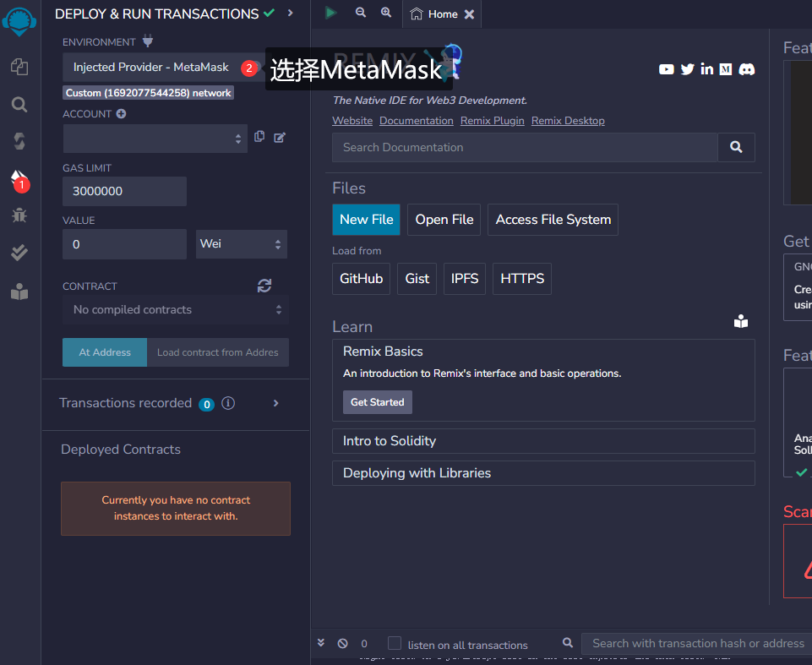Open the Debugger bug sidebar icon
Viewport: 812px width, 665px height.
pyautogui.click(x=19, y=215)
